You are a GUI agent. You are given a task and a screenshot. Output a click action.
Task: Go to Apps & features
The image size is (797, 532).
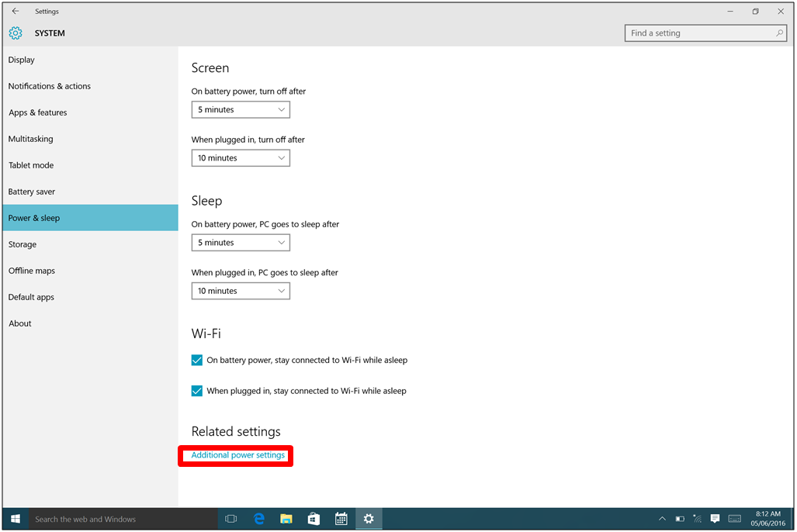[91, 112]
